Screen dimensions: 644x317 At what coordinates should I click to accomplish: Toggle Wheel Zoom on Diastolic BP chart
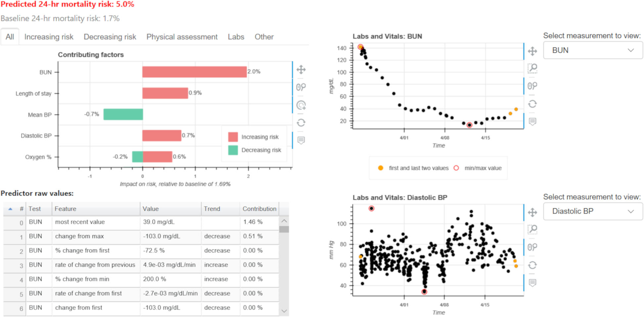[532, 247]
